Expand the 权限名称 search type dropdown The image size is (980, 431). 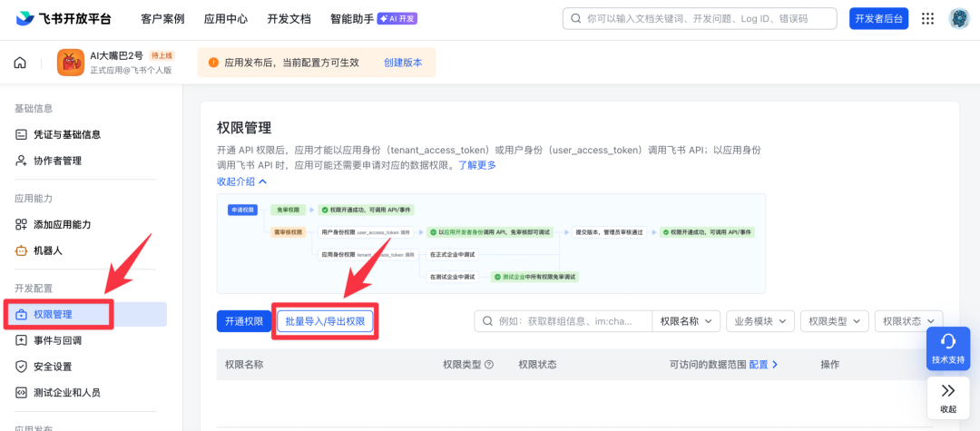687,321
